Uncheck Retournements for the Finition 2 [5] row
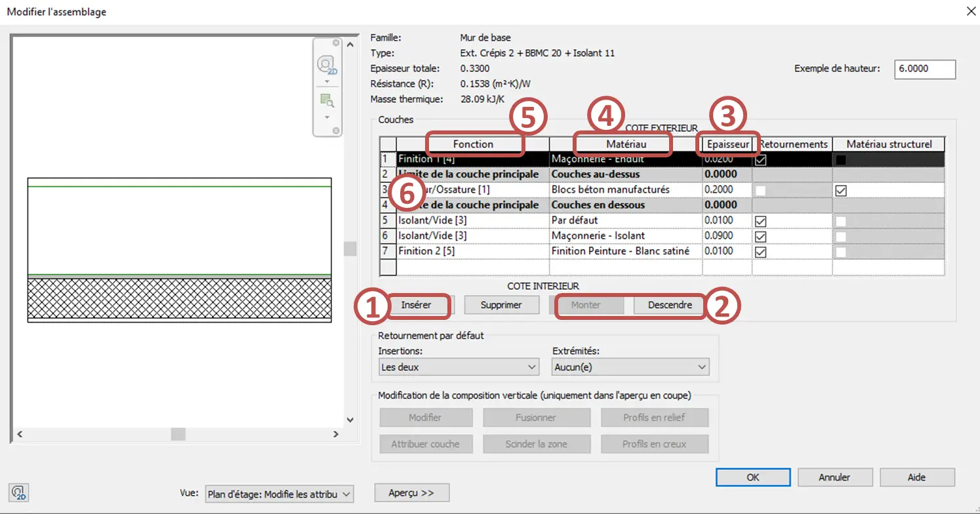The height and width of the screenshot is (514, 980). pos(761,252)
